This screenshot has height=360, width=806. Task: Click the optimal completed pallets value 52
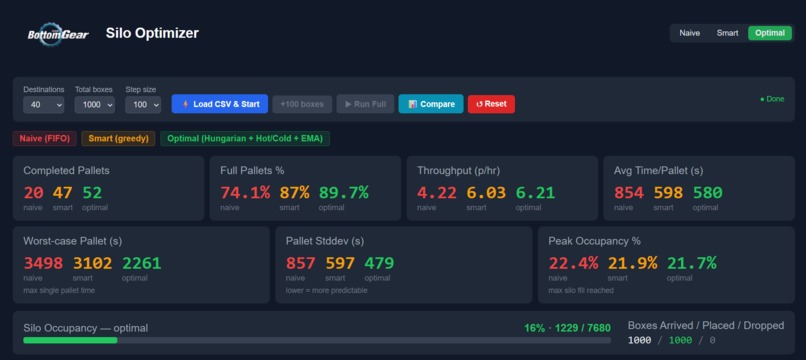pyautogui.click(x=92, y=193)
